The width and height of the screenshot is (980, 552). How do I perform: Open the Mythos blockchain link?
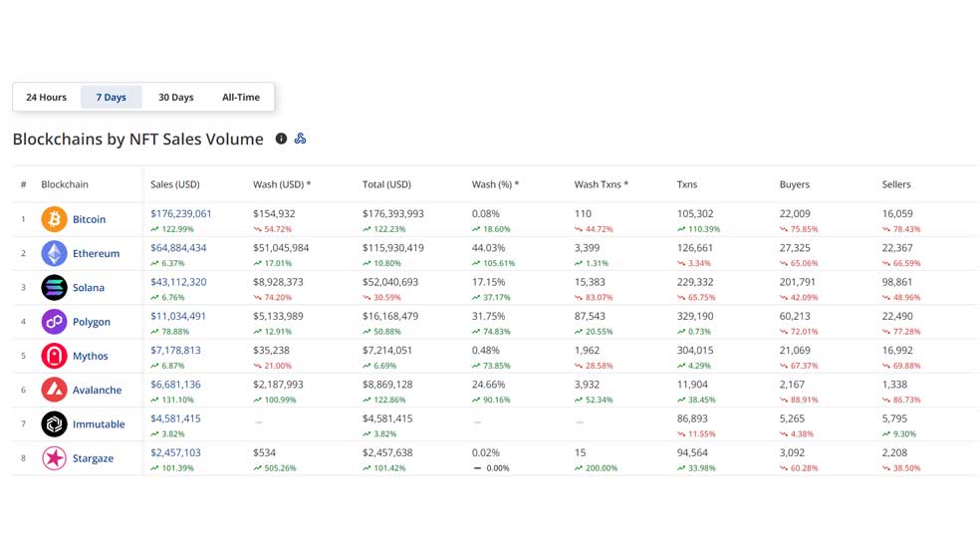coord(90,356)
